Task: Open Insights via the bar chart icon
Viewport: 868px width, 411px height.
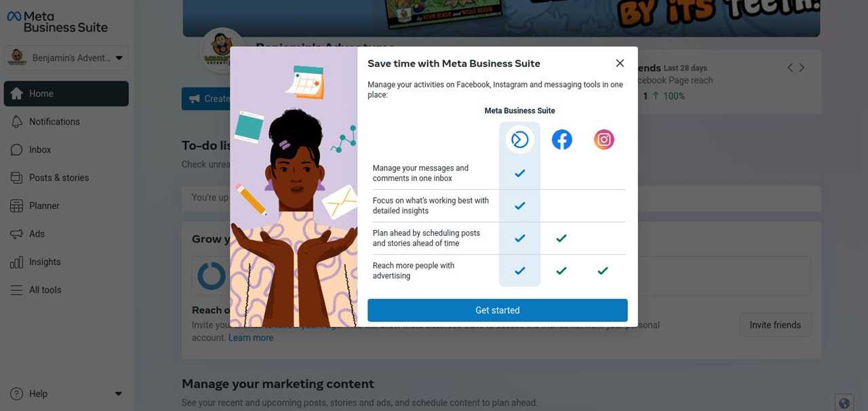Action: [17, 262]
